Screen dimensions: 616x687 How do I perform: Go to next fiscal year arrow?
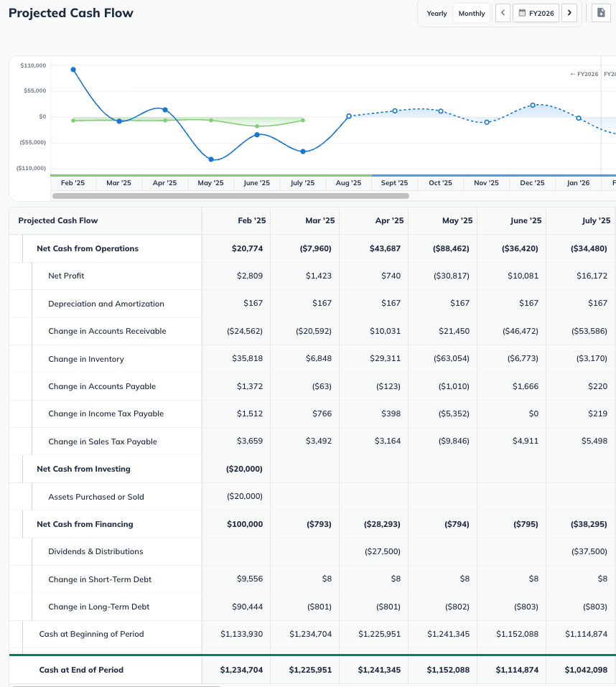[569, 13]
